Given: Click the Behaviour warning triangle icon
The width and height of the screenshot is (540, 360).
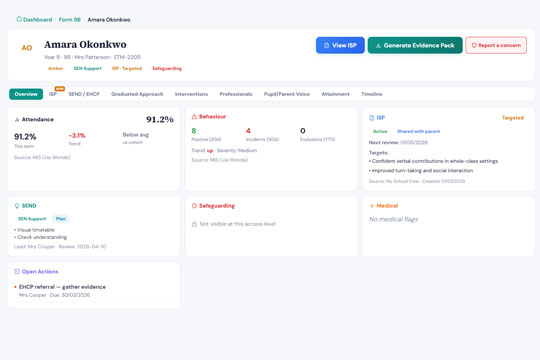Looking at the screenshot, I should click(194, 117).
